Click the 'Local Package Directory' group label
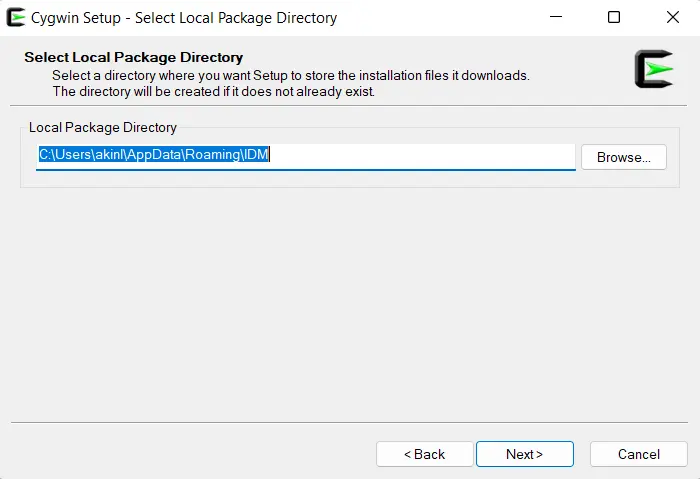 click(103, 127)
